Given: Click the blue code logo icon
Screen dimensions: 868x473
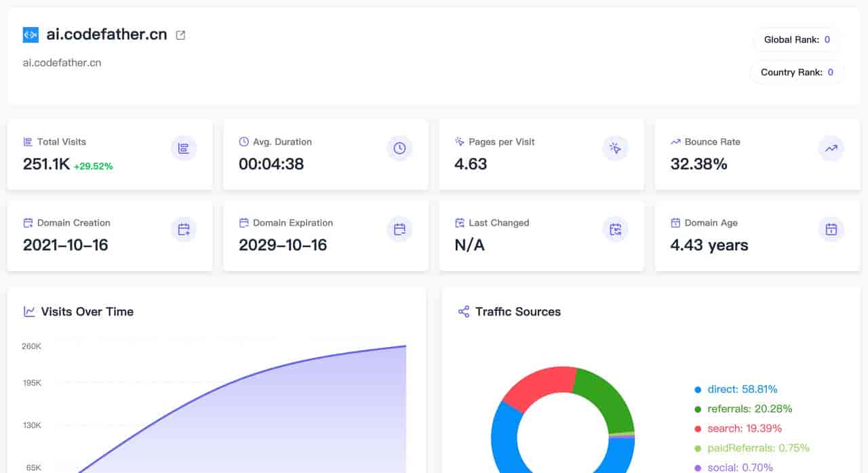Looking at the screenshot, I should [x=31, y=35].
